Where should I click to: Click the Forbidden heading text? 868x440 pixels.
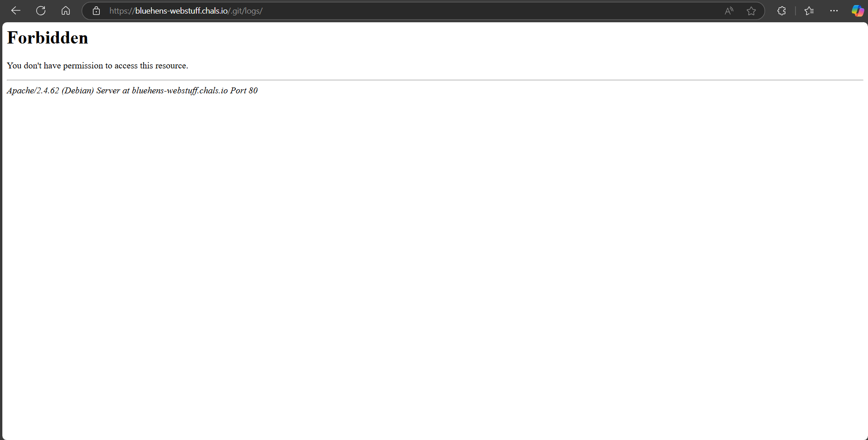pos(48,38)
